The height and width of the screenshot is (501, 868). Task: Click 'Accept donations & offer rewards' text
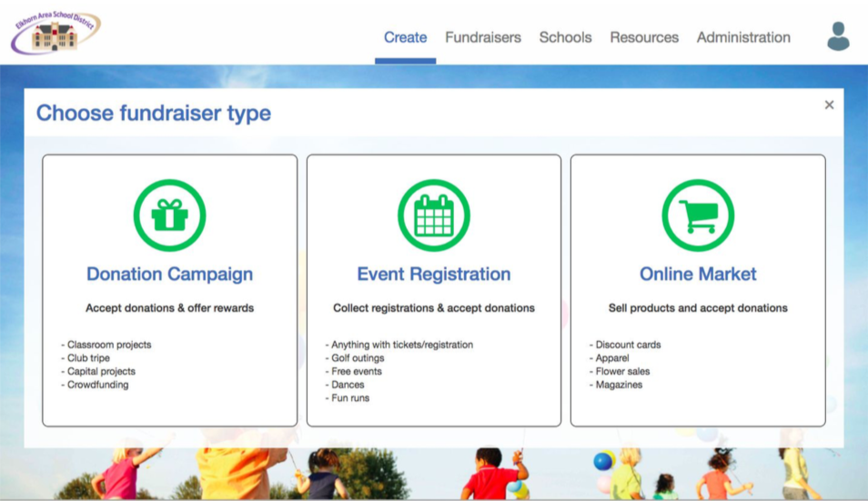coord(169,308)
